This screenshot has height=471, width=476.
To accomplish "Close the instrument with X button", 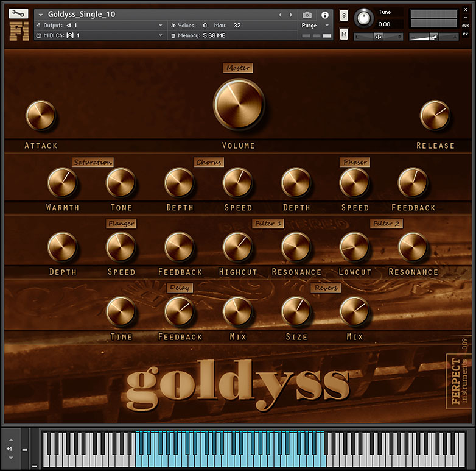I will coord(466,10).
